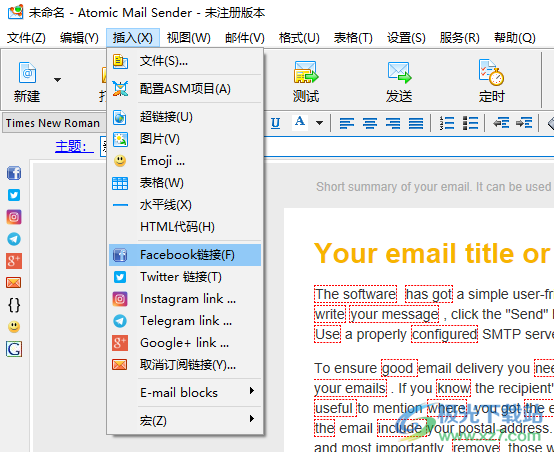Open the font color dropdown arrow

(x=319, y=123)
